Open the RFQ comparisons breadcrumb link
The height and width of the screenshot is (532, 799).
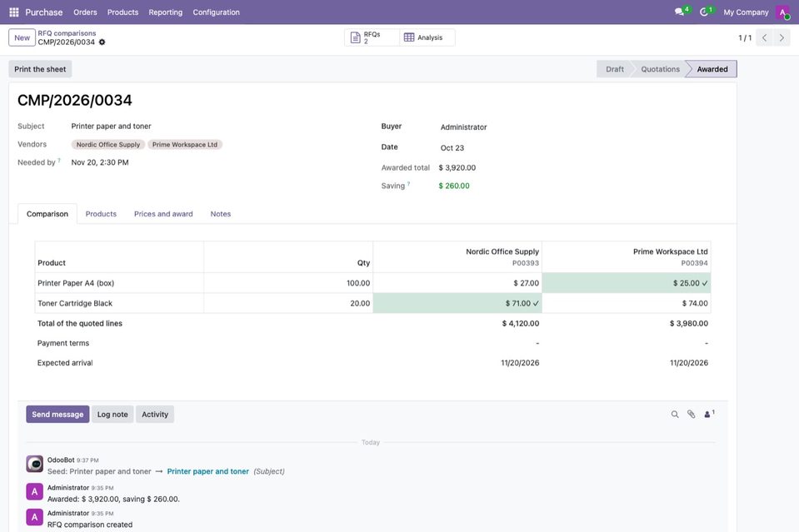(67, 33)
